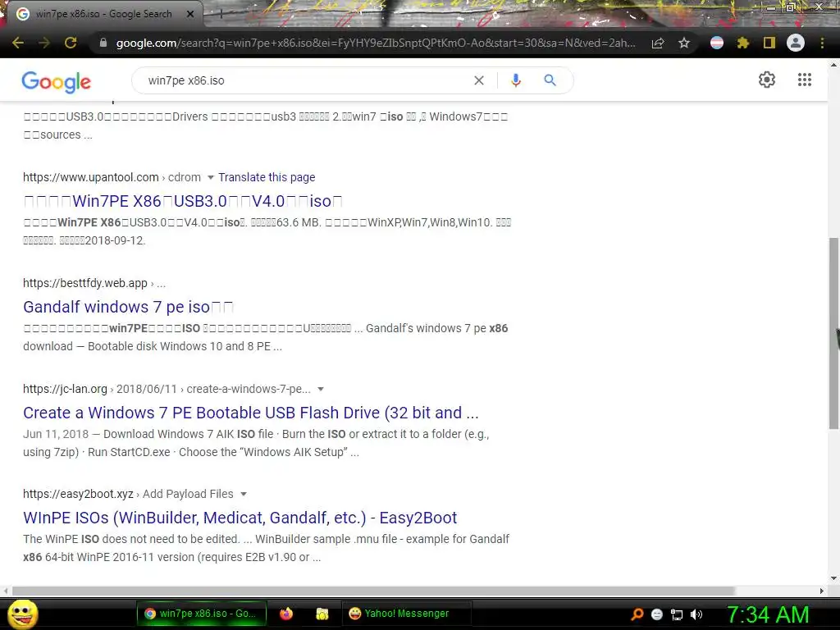Reload the page with the refresh icon

pyautogui.click(x=71, y=43)
